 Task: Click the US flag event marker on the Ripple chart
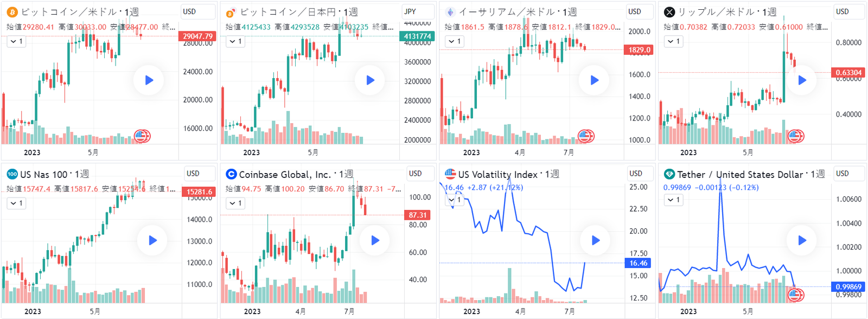click(795, 136)
